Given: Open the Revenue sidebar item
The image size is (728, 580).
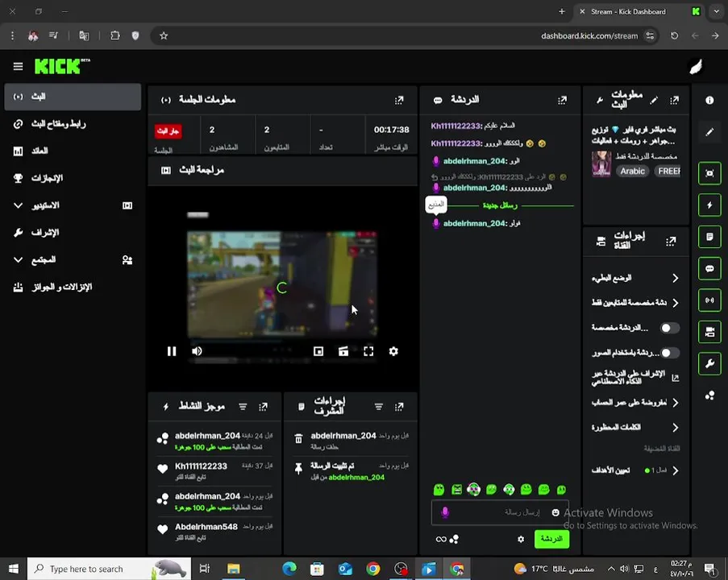Looking at the screenshot, I should (73, 151).
